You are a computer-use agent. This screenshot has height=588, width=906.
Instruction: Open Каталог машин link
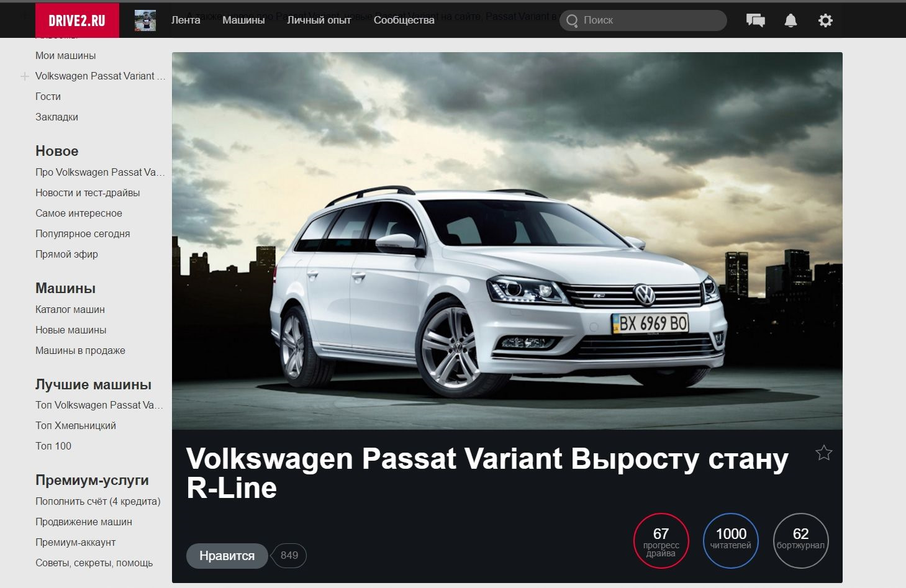click(x=70, y=309)
